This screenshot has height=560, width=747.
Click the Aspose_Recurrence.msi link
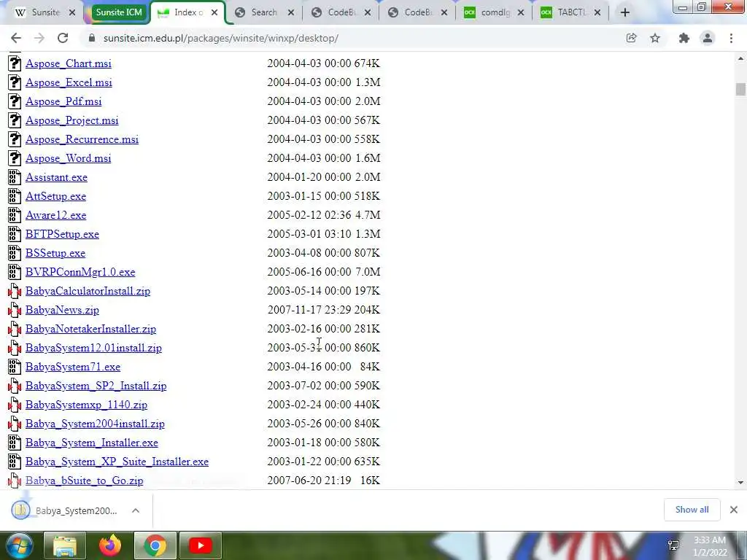(82, 139)
